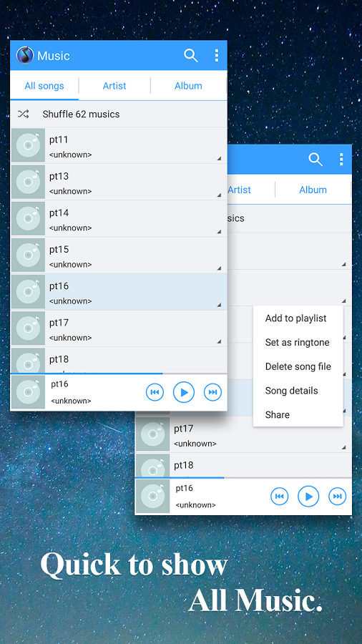Choose Delete song file in popup menu
This screenshot has height=644, width=362.
[x=298, y=366]
